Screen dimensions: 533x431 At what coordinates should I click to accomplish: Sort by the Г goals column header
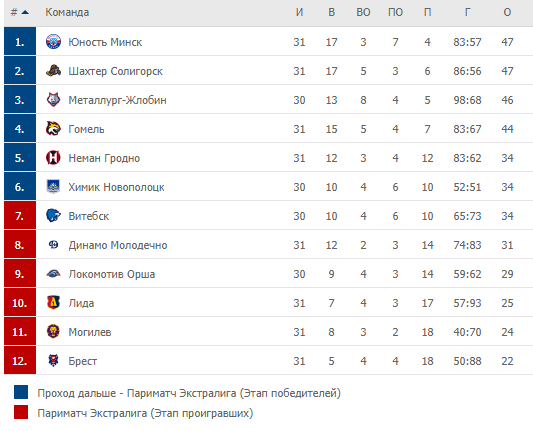click(x=467, y=13)
